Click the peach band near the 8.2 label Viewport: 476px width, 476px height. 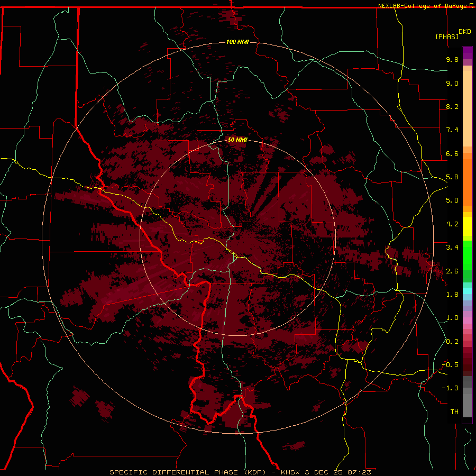click(467, 106)
